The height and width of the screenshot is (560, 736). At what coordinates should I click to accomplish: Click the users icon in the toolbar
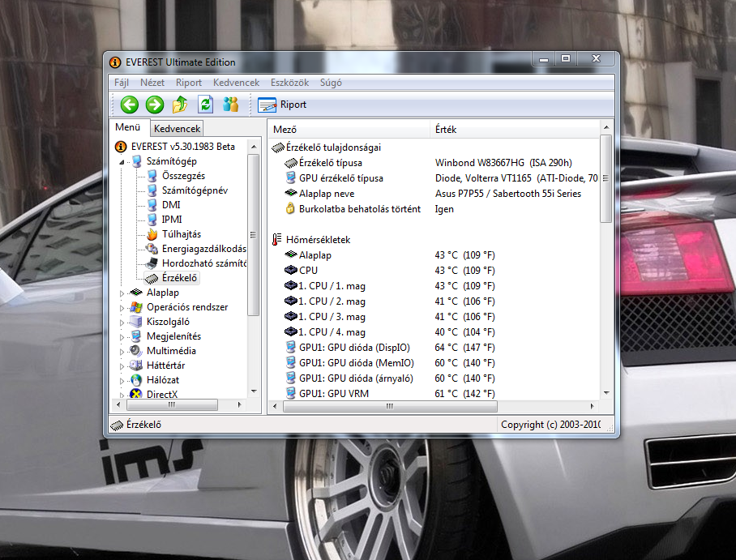point(230,105)
